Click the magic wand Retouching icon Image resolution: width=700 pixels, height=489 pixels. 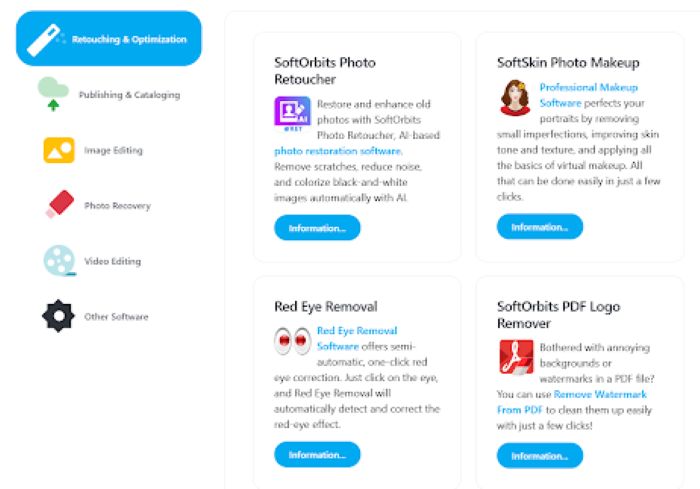(x=44, y=39)
